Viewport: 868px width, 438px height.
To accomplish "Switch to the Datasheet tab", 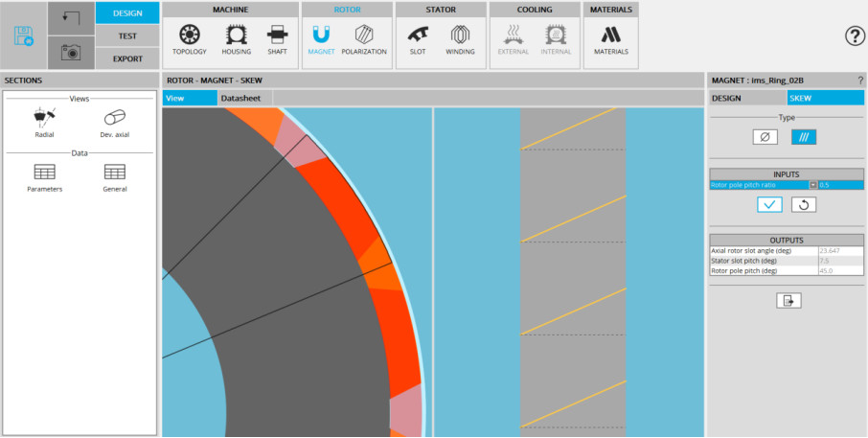I will coord(240,98).
